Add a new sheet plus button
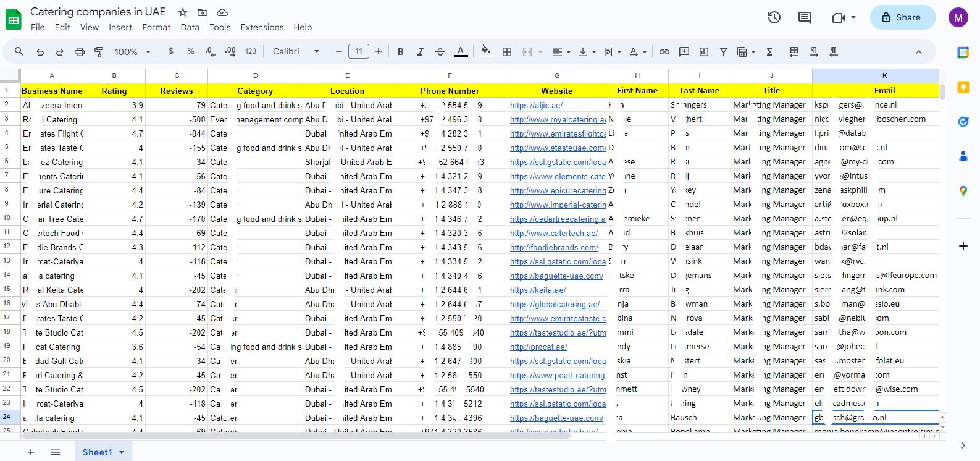 (x=31, y=452)
